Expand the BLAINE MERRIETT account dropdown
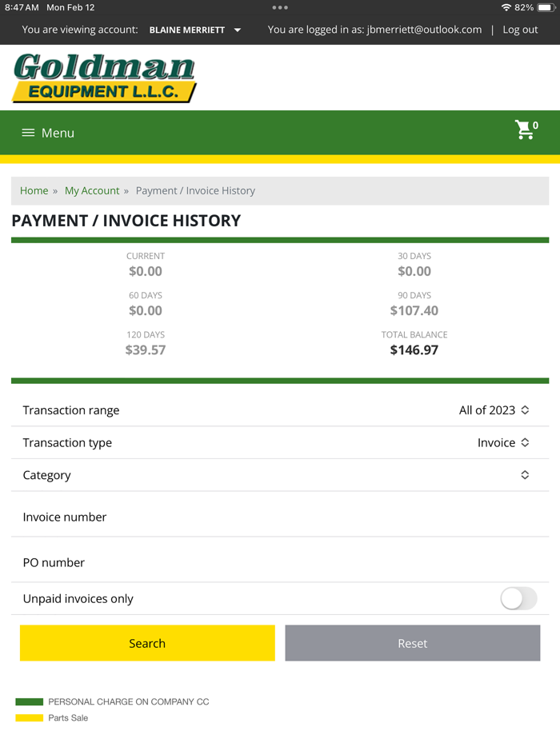The width and height of the screenshot is (560, 747). [x=195, y=30]
